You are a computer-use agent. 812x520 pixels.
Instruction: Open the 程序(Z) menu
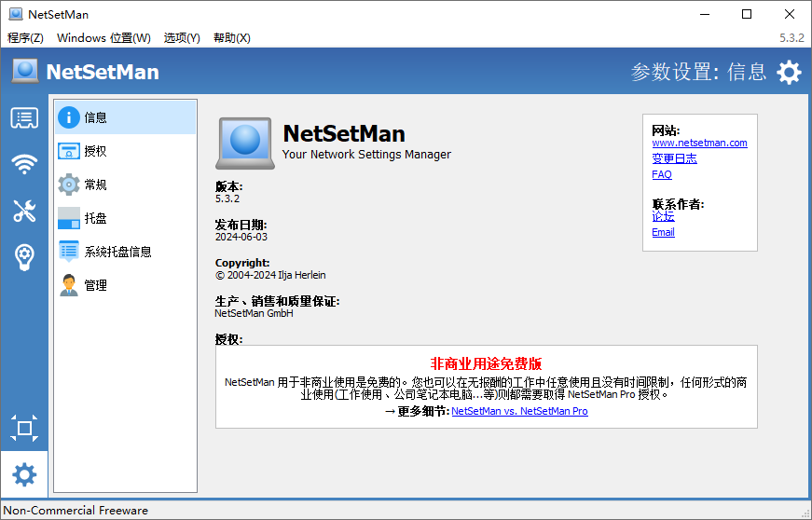click(25, 38)
